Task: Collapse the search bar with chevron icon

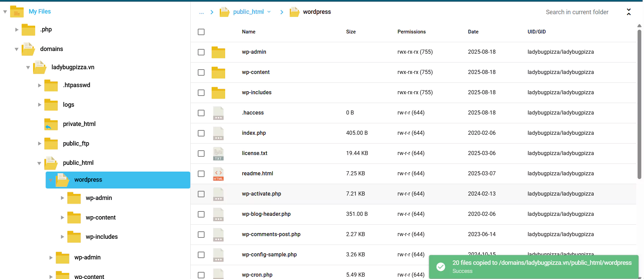Action: pyautogui.click(x=629, y=12)
